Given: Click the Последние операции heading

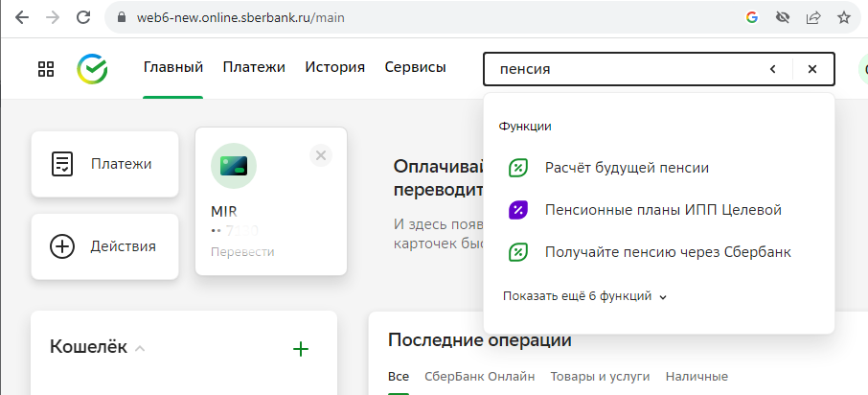Looking at the screenshot, I should tap(480, 340).
